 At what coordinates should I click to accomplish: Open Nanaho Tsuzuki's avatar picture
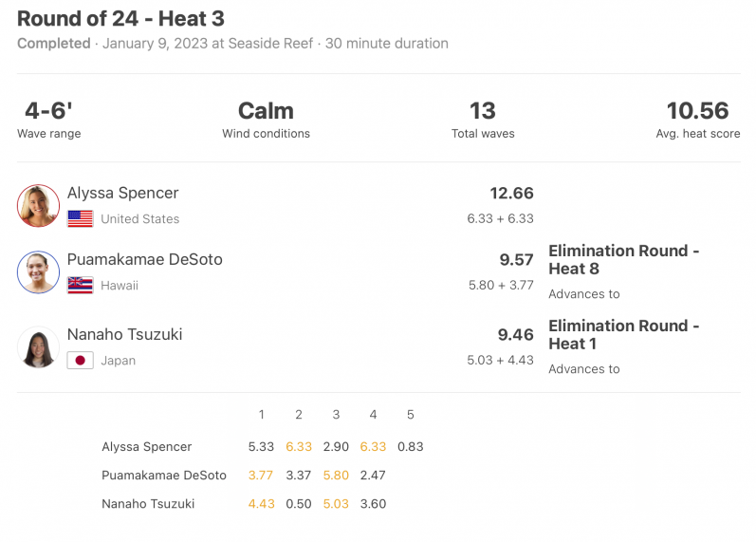tap(38, 347)
